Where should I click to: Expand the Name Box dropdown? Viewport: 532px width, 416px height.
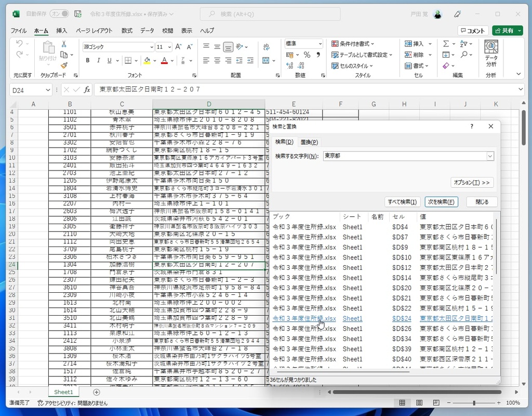click(x=48, y=90)
